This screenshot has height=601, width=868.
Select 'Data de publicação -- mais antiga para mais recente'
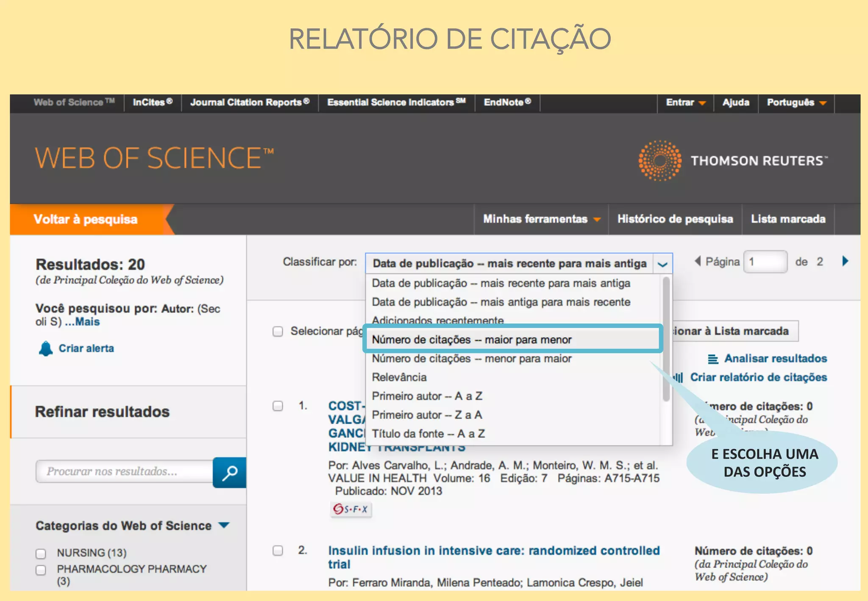501,302
